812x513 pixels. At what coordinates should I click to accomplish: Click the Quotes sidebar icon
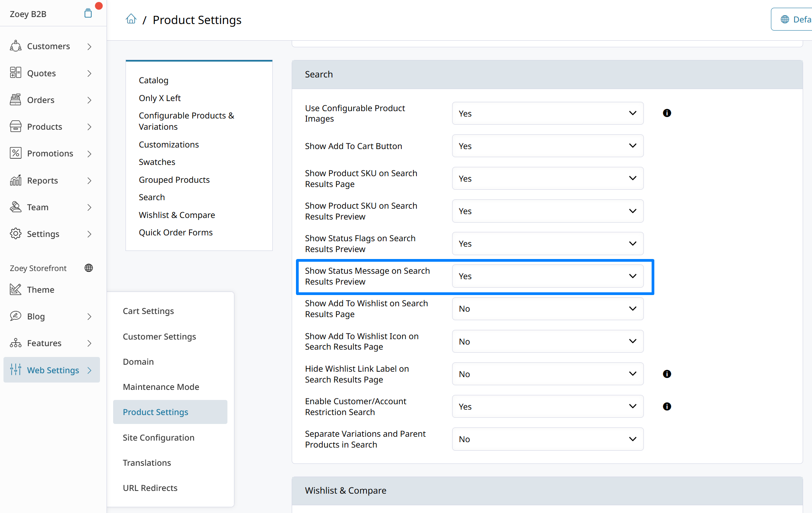click(15, 73)
